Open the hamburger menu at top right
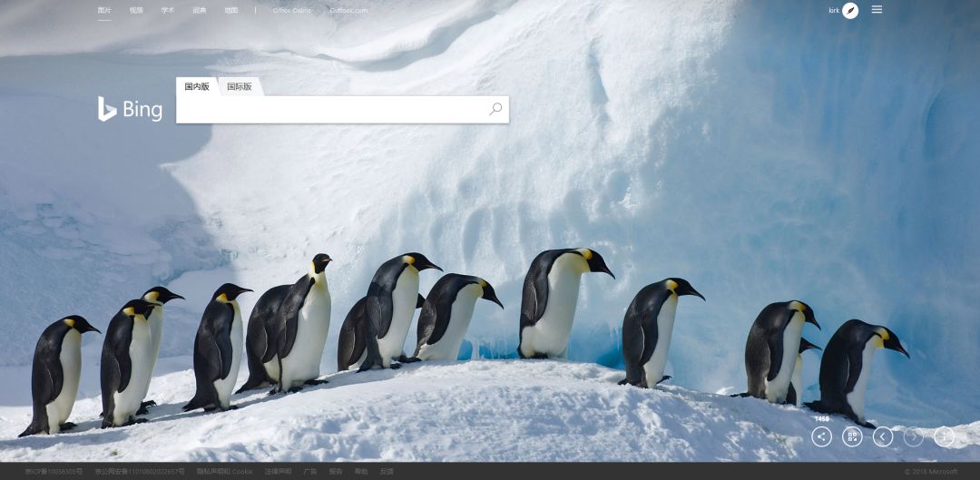 click(877, 9)
